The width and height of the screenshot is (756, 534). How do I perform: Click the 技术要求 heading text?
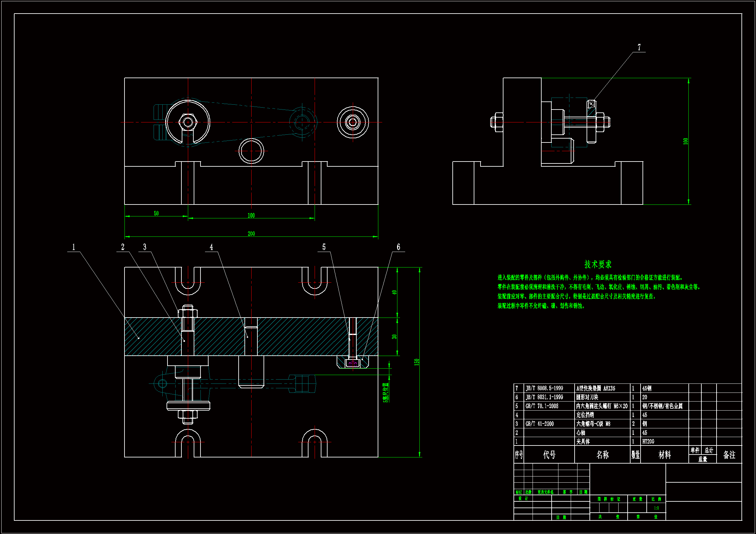pyautogui.click(x=598, y=264)
